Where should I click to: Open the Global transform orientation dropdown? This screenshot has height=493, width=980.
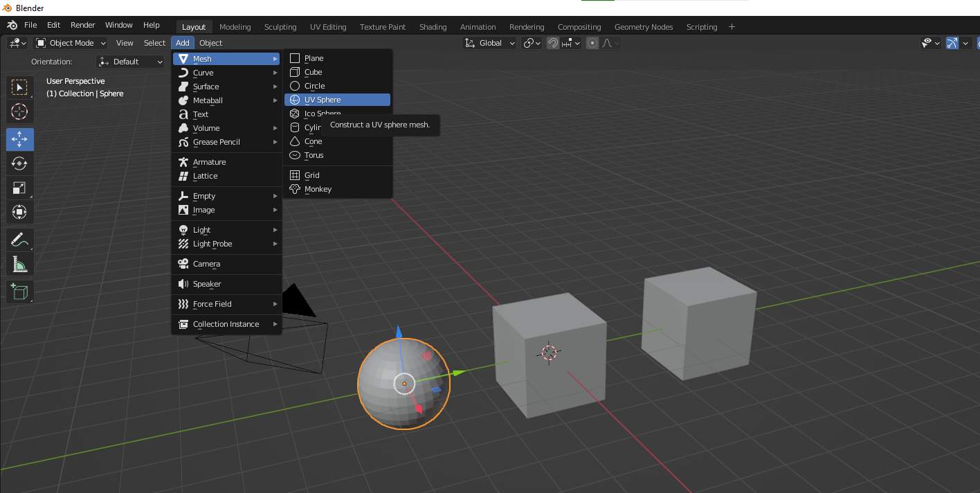point(490,43)
